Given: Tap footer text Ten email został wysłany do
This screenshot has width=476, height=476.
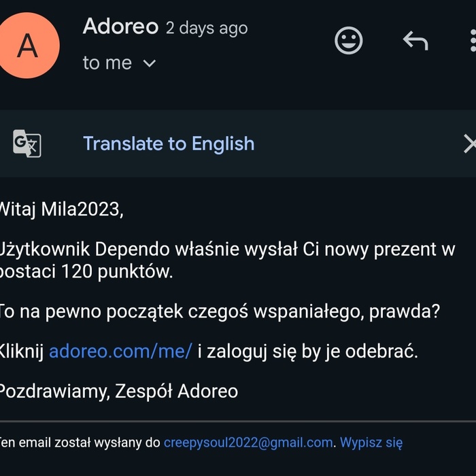Looking at the screenshot, I should (80, 443).
